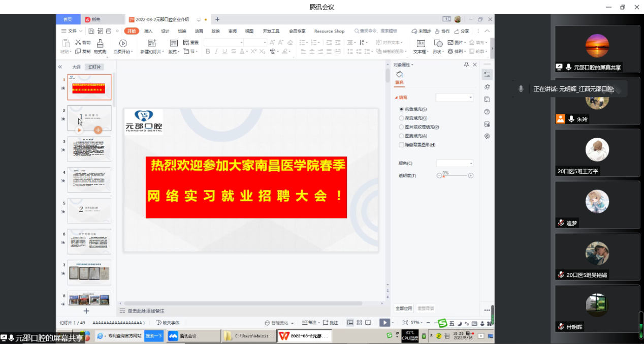
Task: Select 渐变填充 gradient fill option
Action: (401, 118)
